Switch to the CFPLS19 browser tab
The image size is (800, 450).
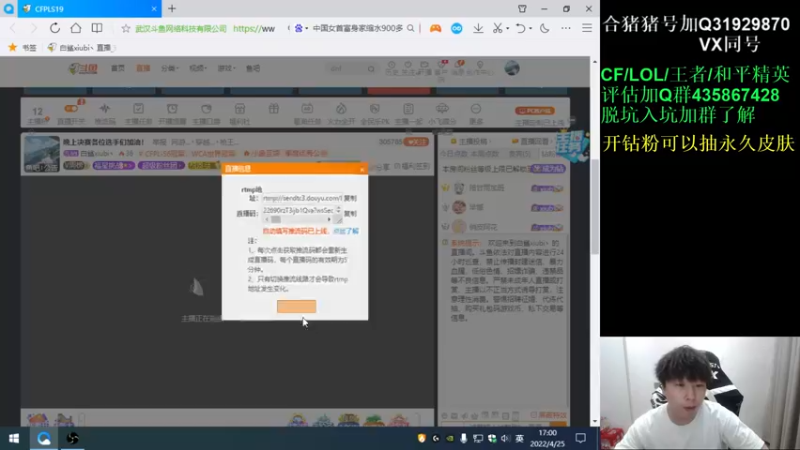(x=90, y=9)
